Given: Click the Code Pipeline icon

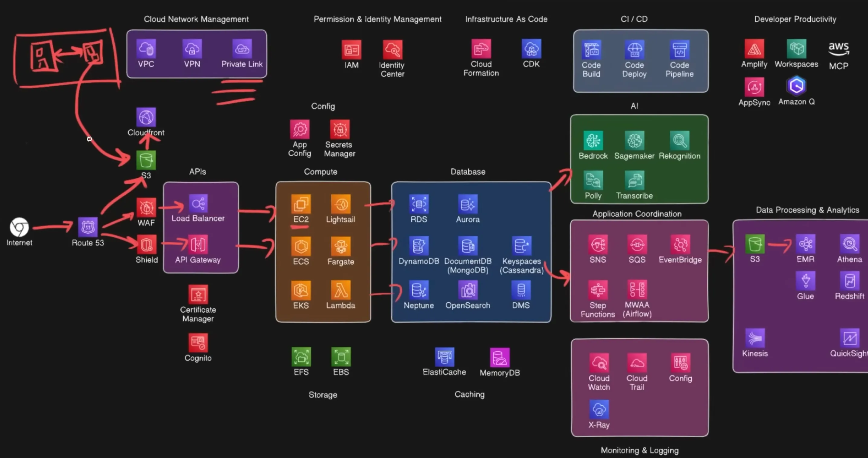Looking at the screenshot, I should (x=679, y=50).
